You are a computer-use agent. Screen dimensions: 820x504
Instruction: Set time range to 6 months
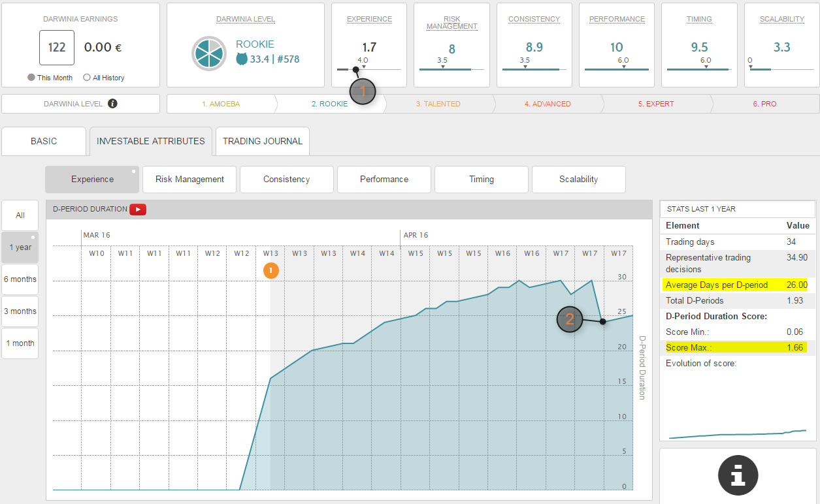click(x=20, y=279)
